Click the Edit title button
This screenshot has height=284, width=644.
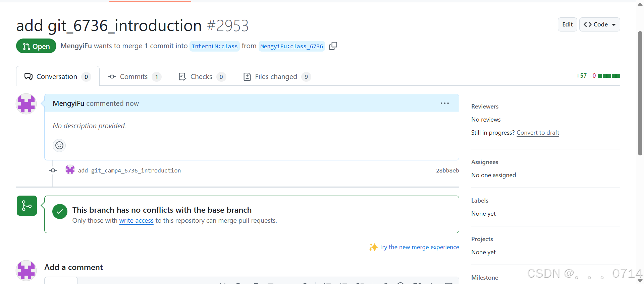pos(568,24)
